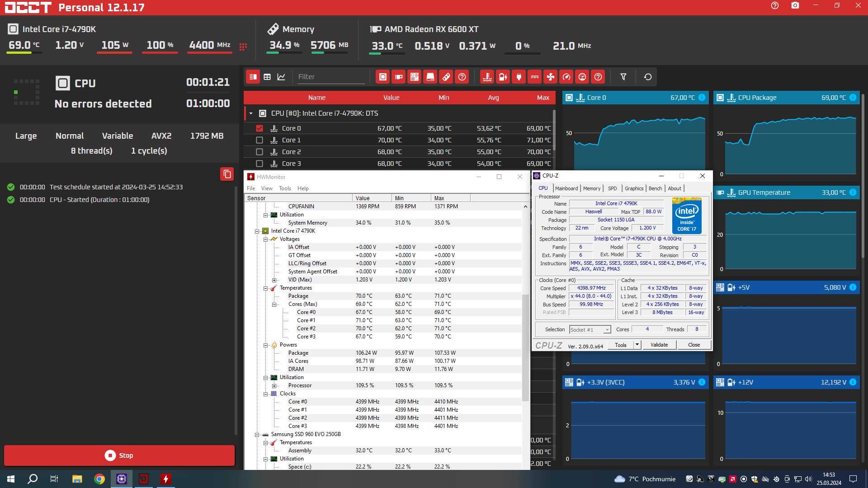This screenshot has height=488, width=868.
Task: Click the info icon on +12V graph
Action: click(x=853, y=382)
